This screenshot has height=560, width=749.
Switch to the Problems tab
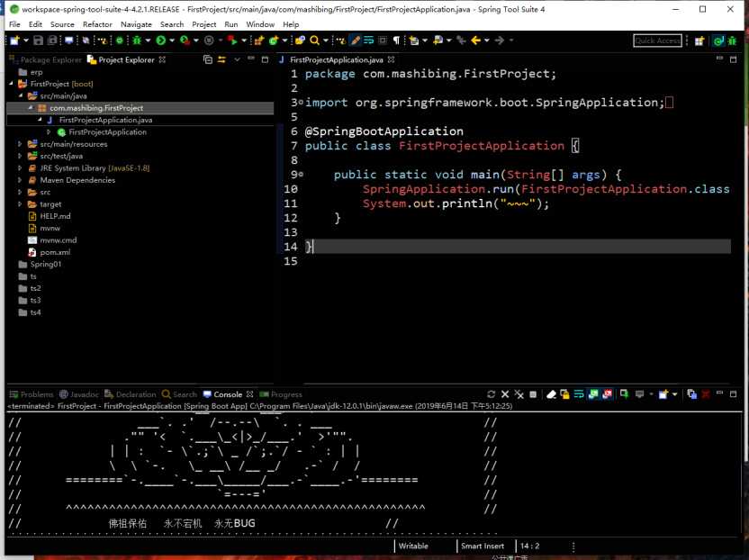point(32,394)
